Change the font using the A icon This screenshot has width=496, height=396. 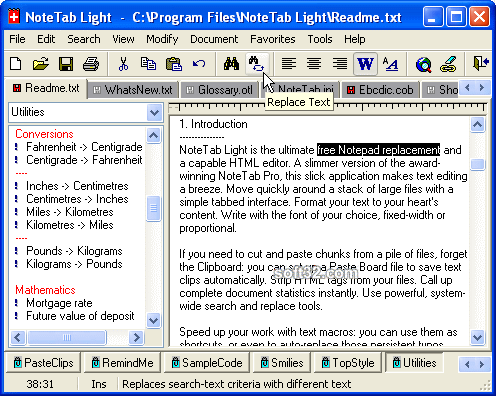tap(390, 63)
